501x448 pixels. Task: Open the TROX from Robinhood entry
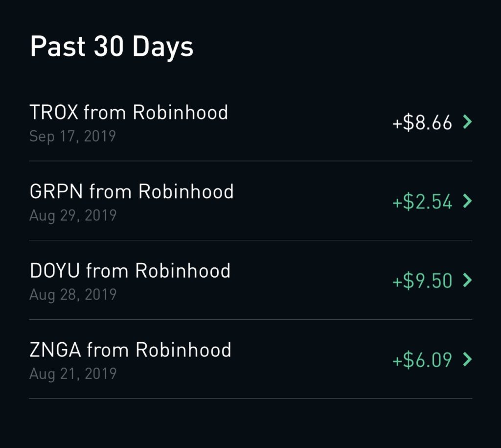250,122
